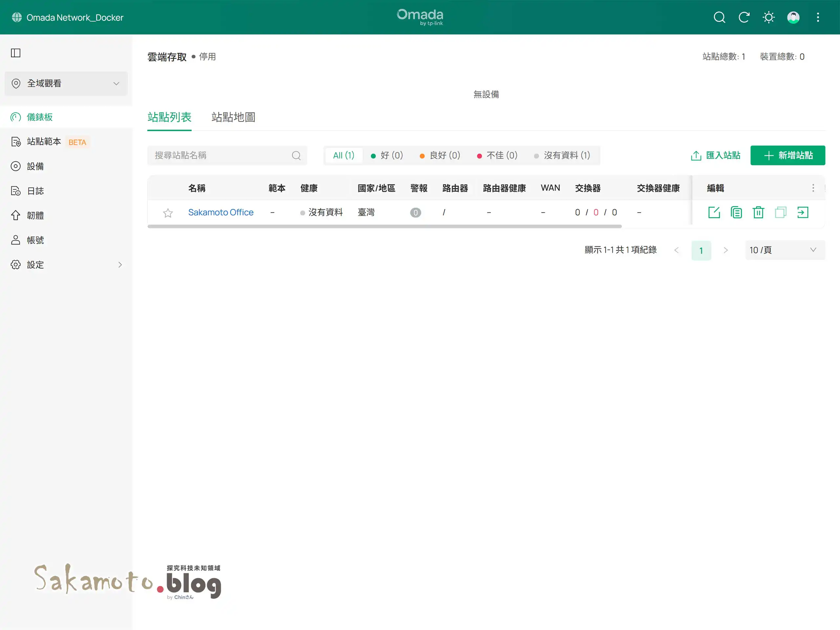Expand the 全域觀看 view dropdown

click(x=66, y=84)
